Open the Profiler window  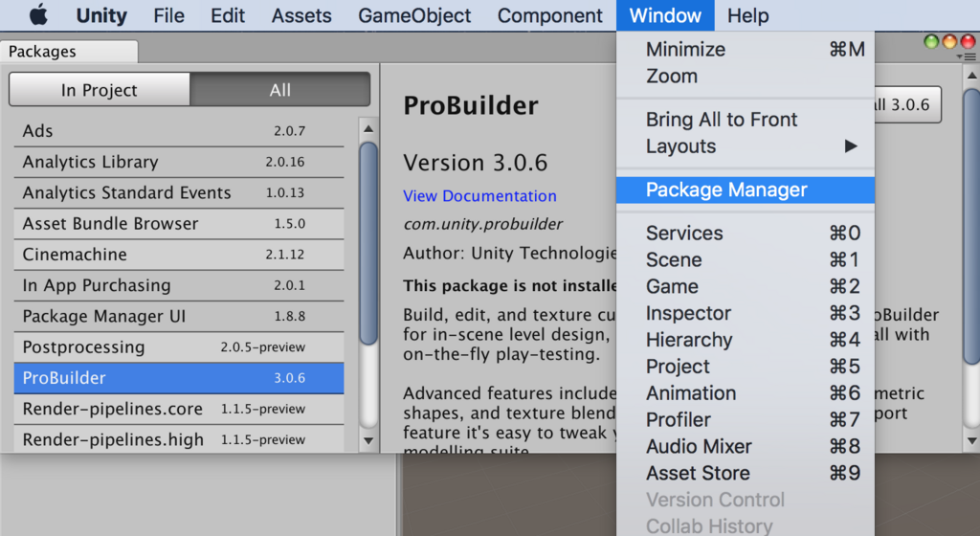point(745,419)
